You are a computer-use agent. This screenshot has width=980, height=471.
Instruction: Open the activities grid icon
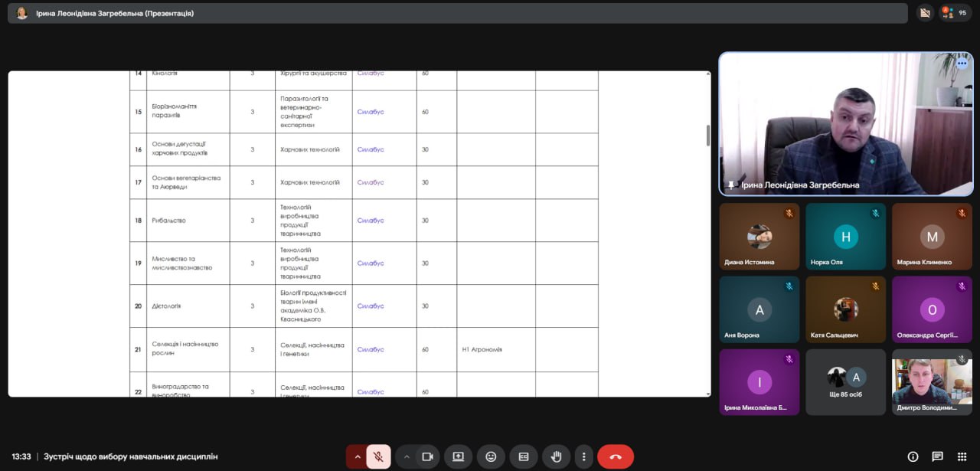[962, 456]
